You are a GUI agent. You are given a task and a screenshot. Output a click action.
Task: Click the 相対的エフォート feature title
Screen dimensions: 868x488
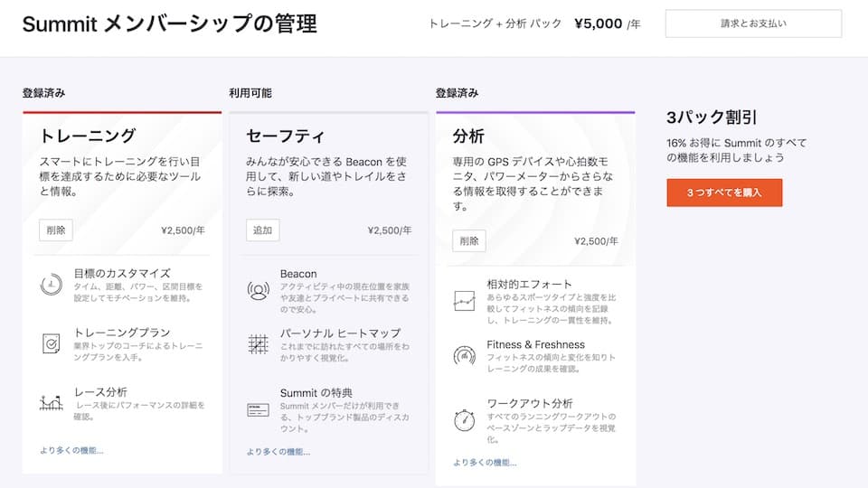529,284
